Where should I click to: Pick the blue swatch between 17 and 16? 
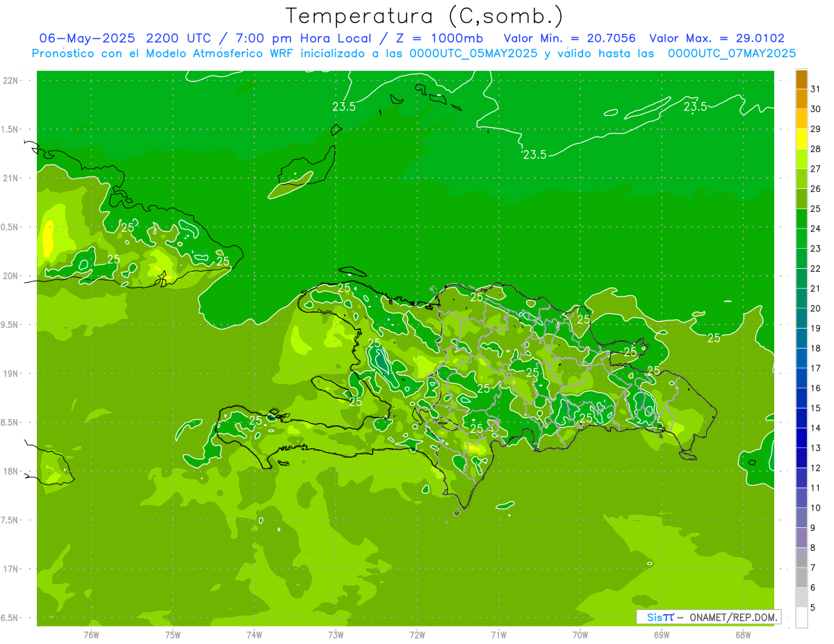click(801, 378)
